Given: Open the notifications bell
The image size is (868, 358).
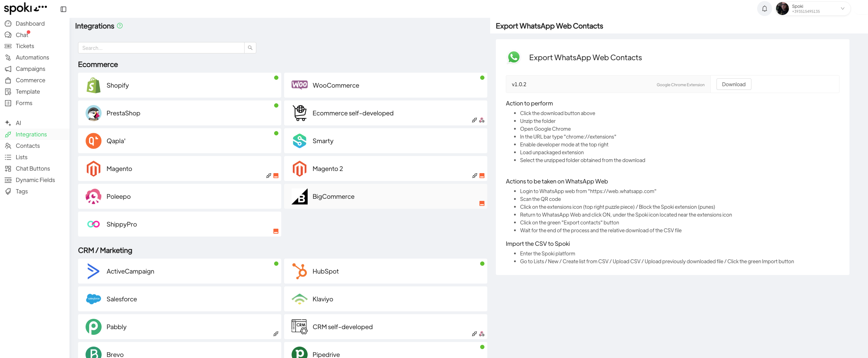Looking at the screenshot, I should 765,9.
